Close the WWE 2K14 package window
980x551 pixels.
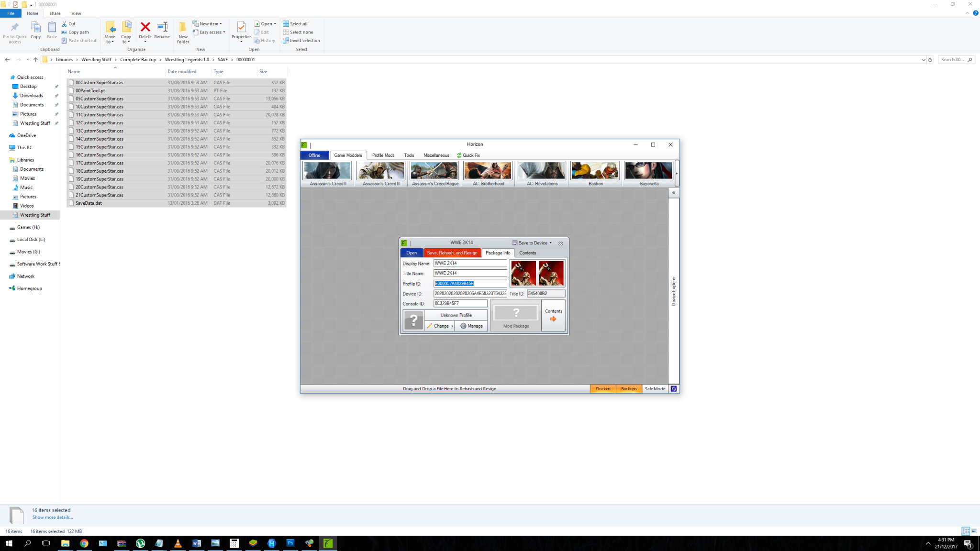tap(560, 243)
